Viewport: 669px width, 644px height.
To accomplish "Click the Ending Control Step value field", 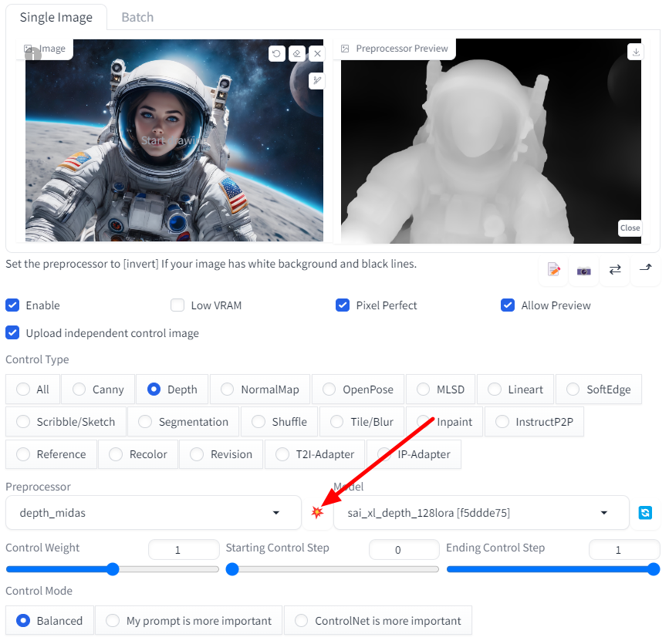I will (x=624, y=549).
